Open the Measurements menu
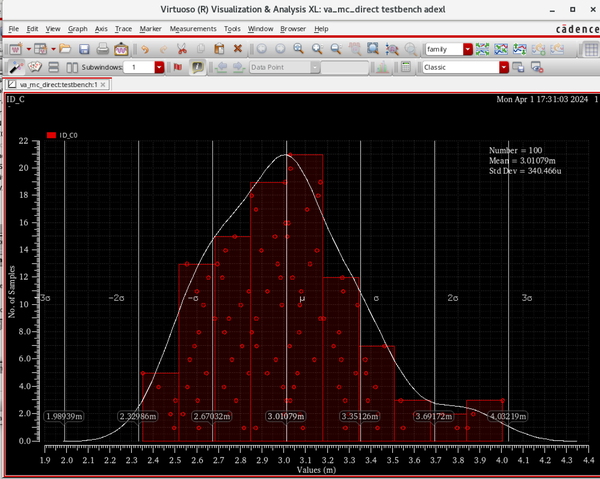This screenshot has width=600, height=479. coord(193,29)
